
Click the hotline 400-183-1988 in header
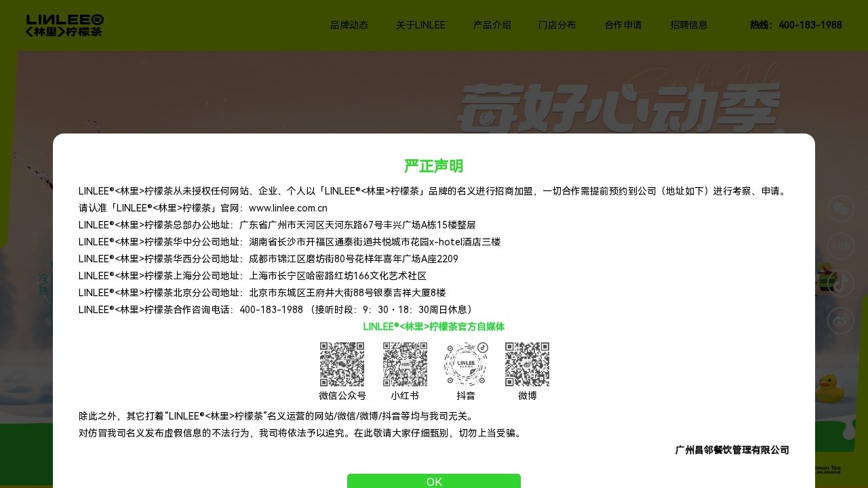pos(796,25)
